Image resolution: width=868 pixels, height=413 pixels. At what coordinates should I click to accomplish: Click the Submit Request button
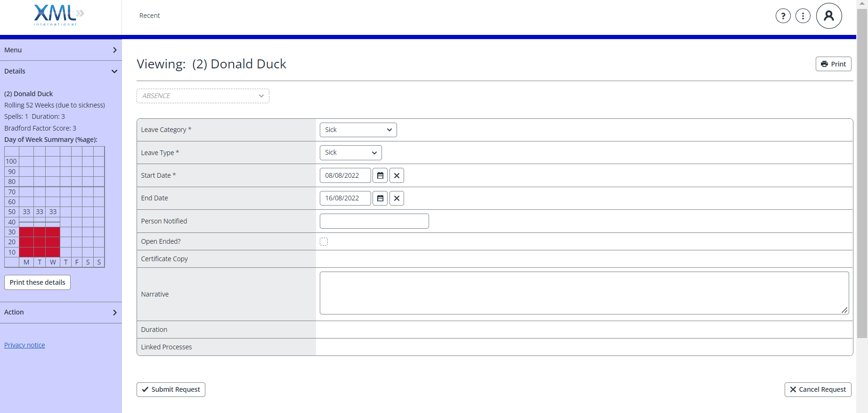[x=171, y=389]
